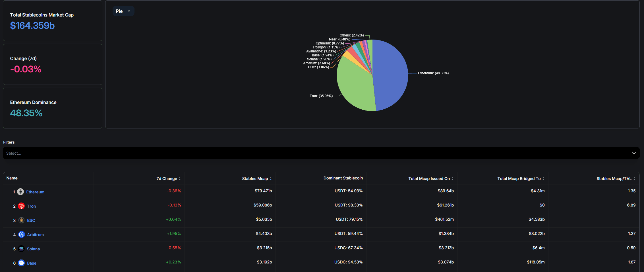Click the Tron chain logo icon

pyautogui.click(x=21, y=206)
